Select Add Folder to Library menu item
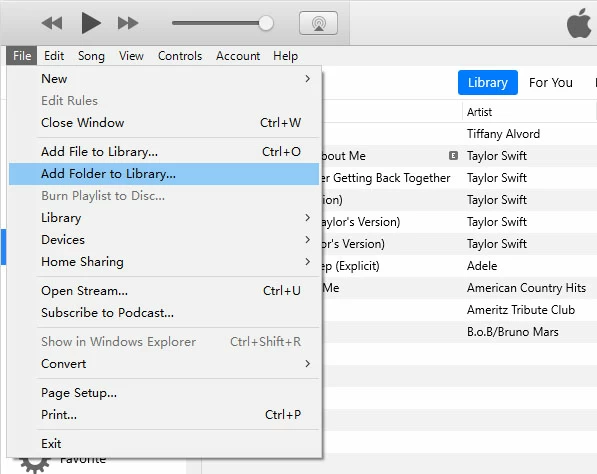The image size is (597, 474). (164, 174)
